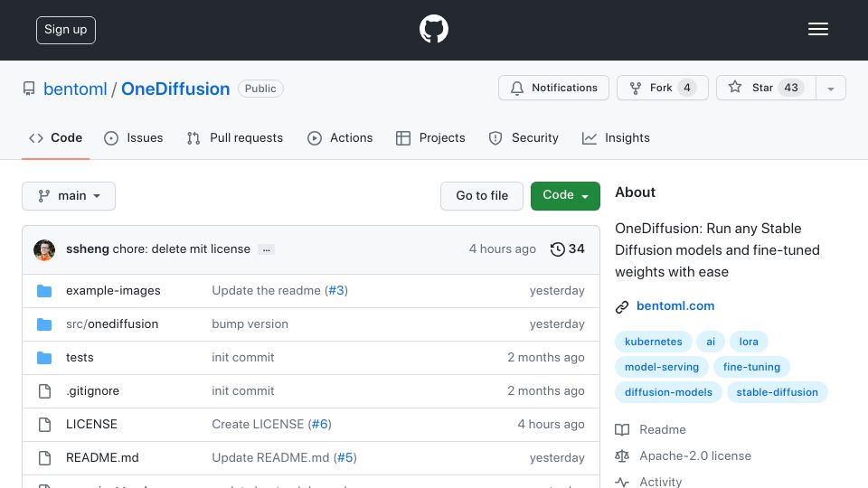Click the LICENSE file icon

tap(45, 425)
